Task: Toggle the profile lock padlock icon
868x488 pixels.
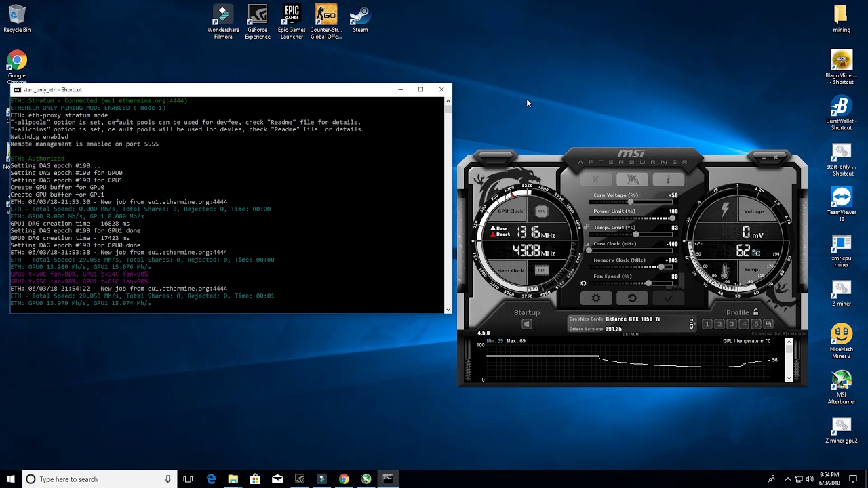Action: tap(756, 312)
